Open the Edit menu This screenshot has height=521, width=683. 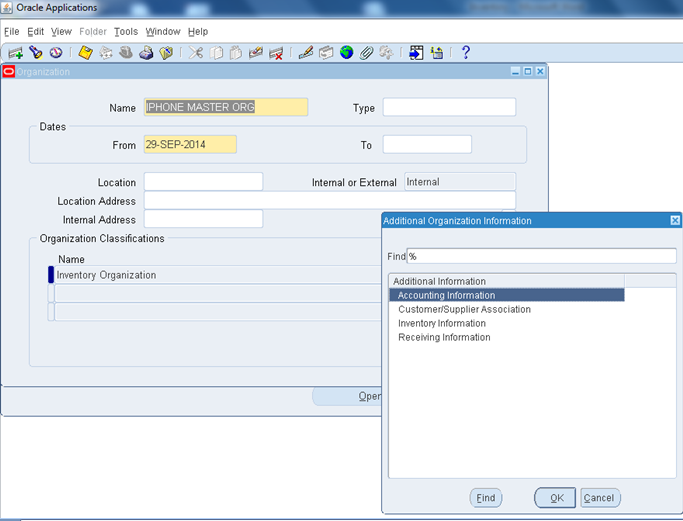(35, 32)
